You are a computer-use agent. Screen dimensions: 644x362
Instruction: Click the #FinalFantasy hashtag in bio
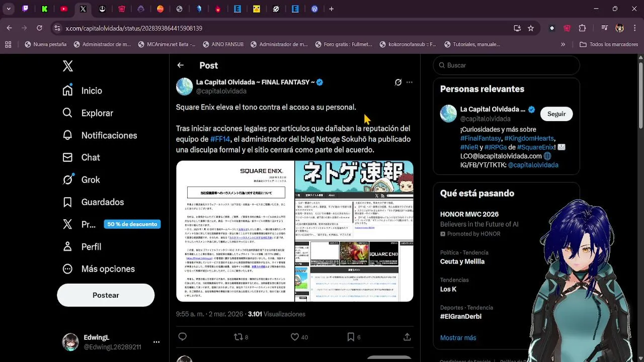click(x=480, y=138)
